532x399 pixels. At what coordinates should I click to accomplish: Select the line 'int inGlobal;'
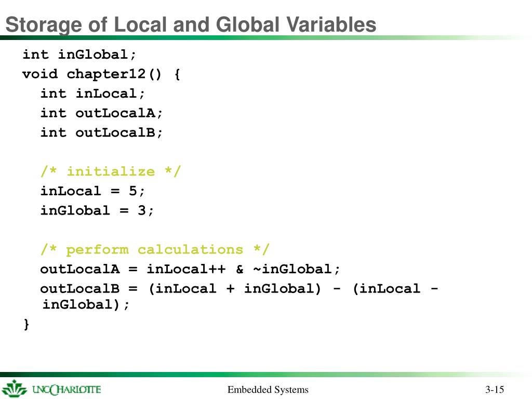click(x=79, y=54)
